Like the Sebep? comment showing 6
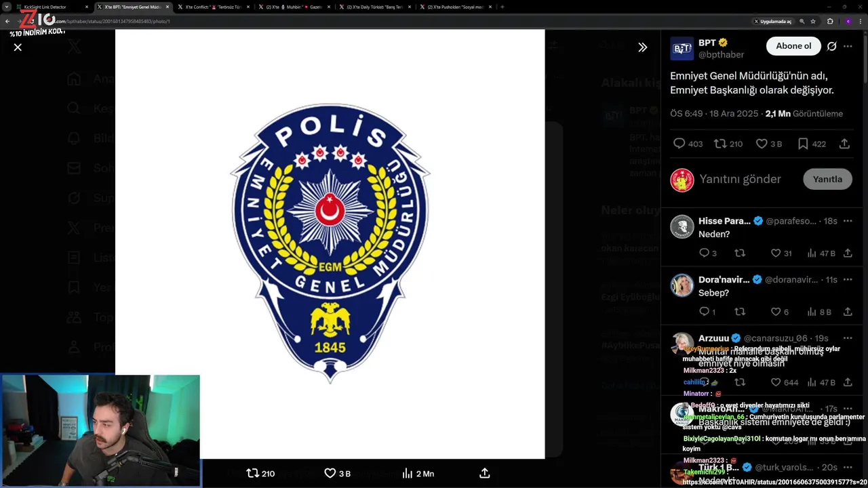 tap(780, 312)
